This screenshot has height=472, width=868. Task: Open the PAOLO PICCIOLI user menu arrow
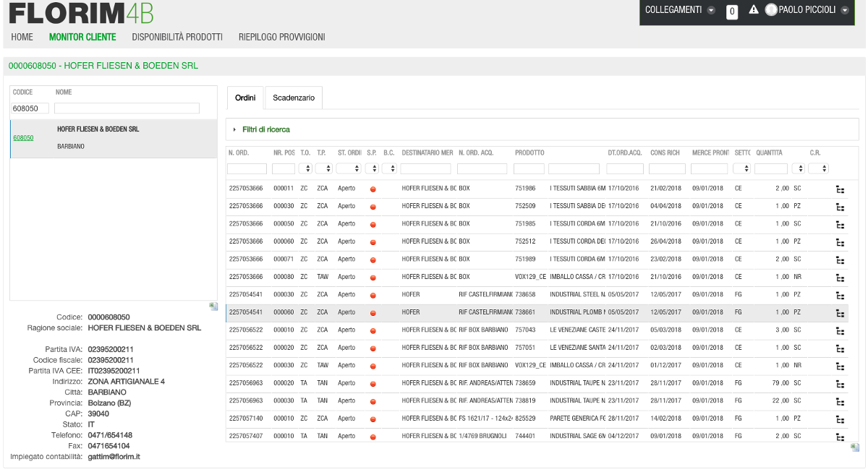(844, 10)
